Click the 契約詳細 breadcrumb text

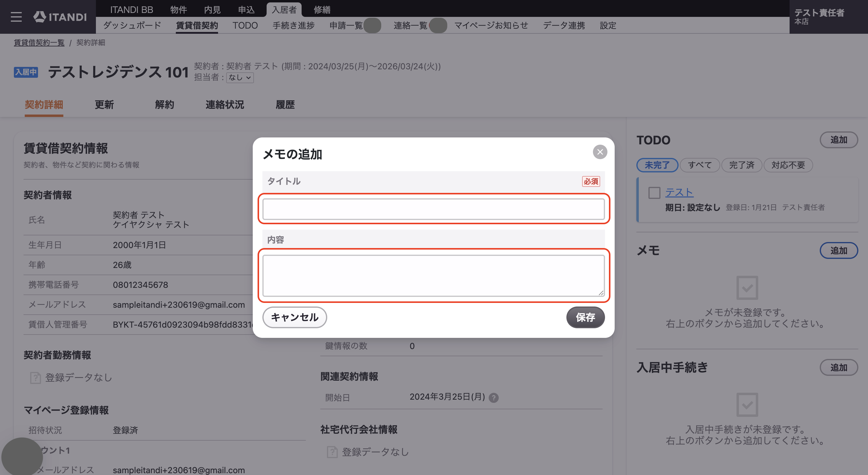point(91,43)
